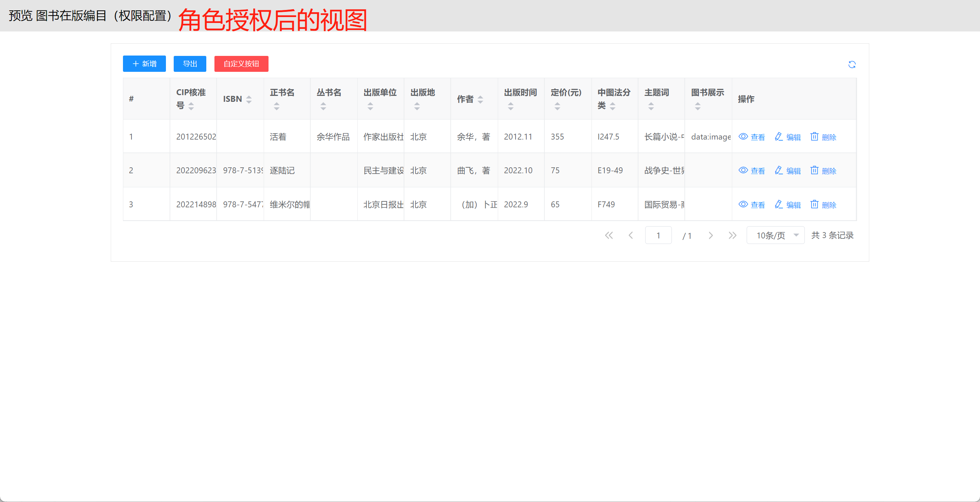Click the refresh icon above the table
The height and width of the screenshot is (502, 980).
click(852, 65)
